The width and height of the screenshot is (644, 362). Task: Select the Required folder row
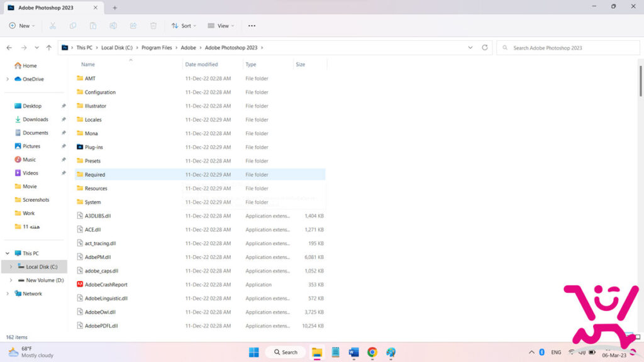point(200,175)
